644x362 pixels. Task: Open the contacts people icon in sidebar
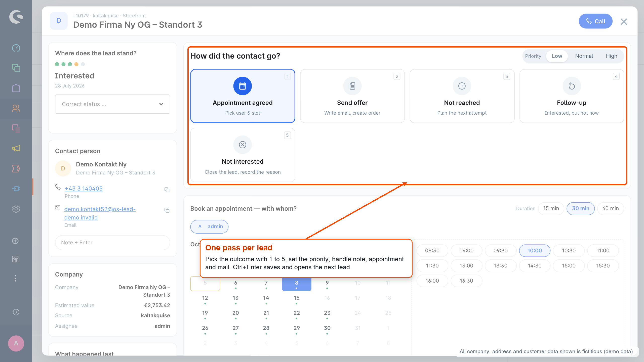16,108
